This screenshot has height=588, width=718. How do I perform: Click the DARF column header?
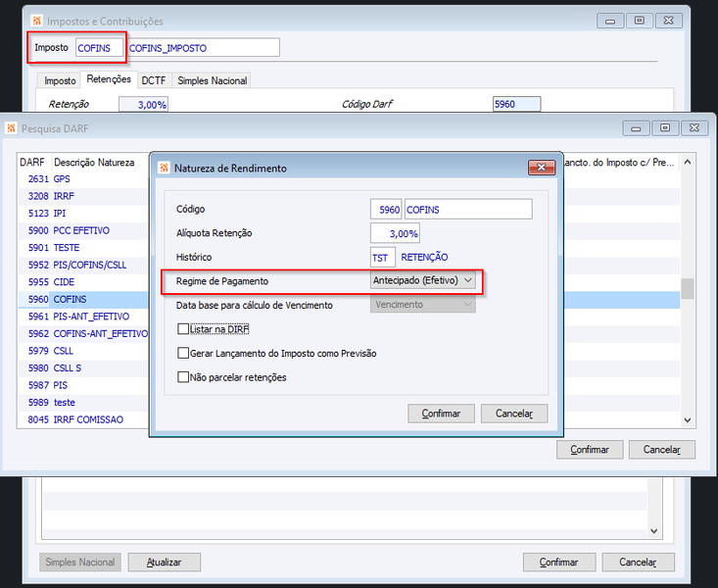34,163
